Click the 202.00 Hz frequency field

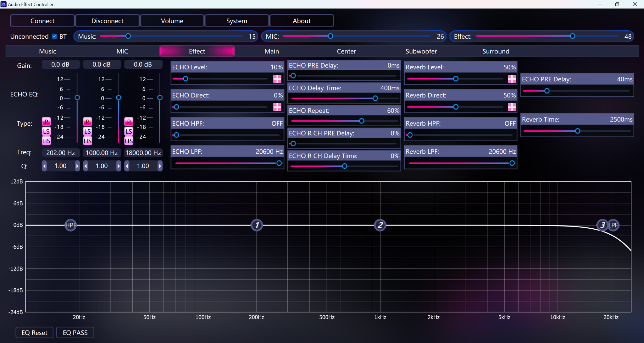(x=60, y=153)
